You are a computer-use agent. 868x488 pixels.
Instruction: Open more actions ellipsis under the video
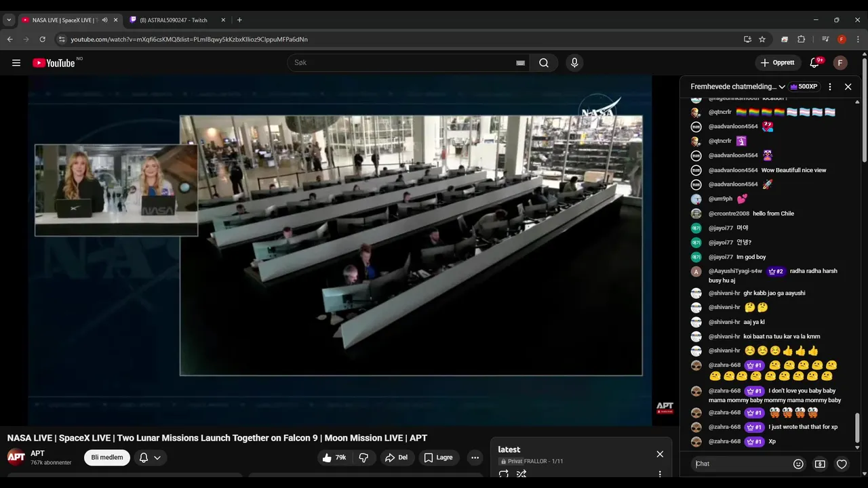pos(475,457)
